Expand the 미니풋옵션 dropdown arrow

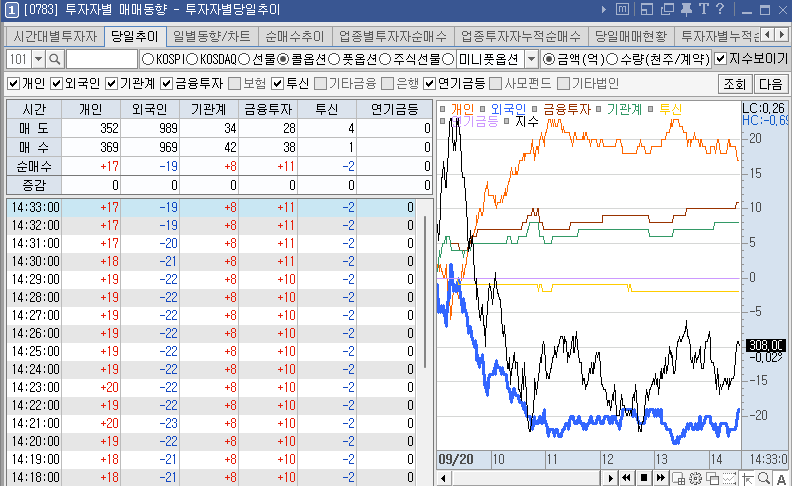point(530,60)
